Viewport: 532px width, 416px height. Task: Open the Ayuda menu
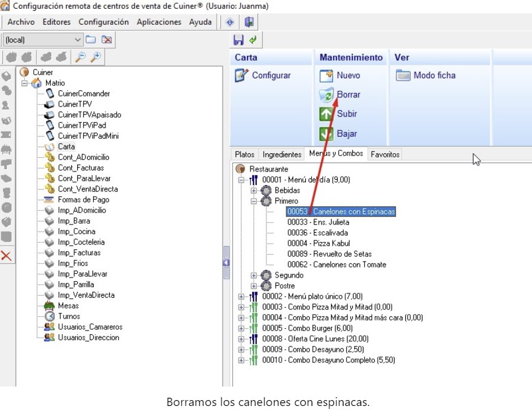tap(200, 22)
